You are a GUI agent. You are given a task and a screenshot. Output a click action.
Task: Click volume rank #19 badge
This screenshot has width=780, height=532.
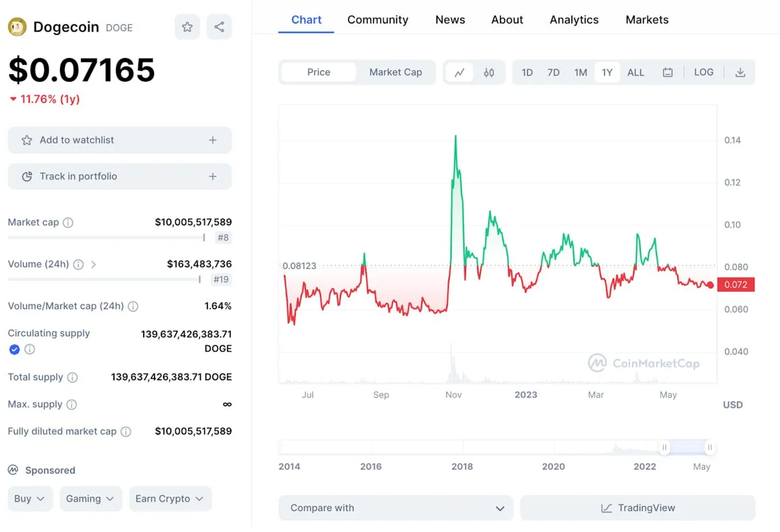point(221,280)
